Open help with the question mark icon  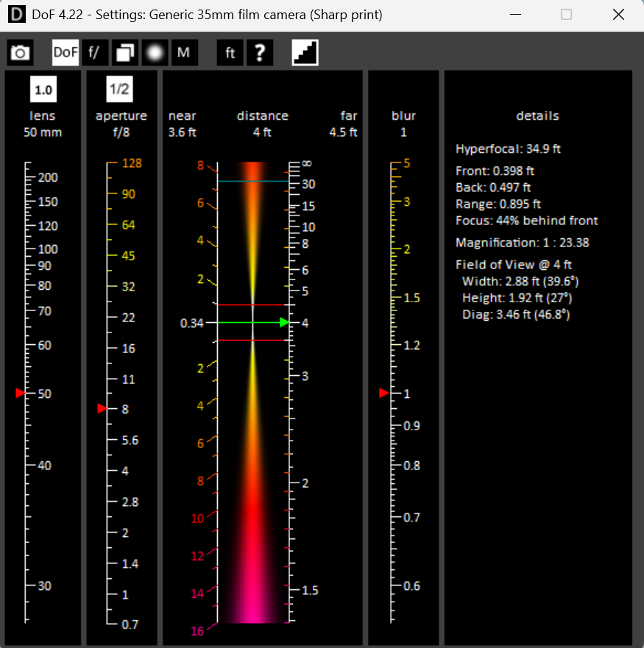tap(259, 52)
